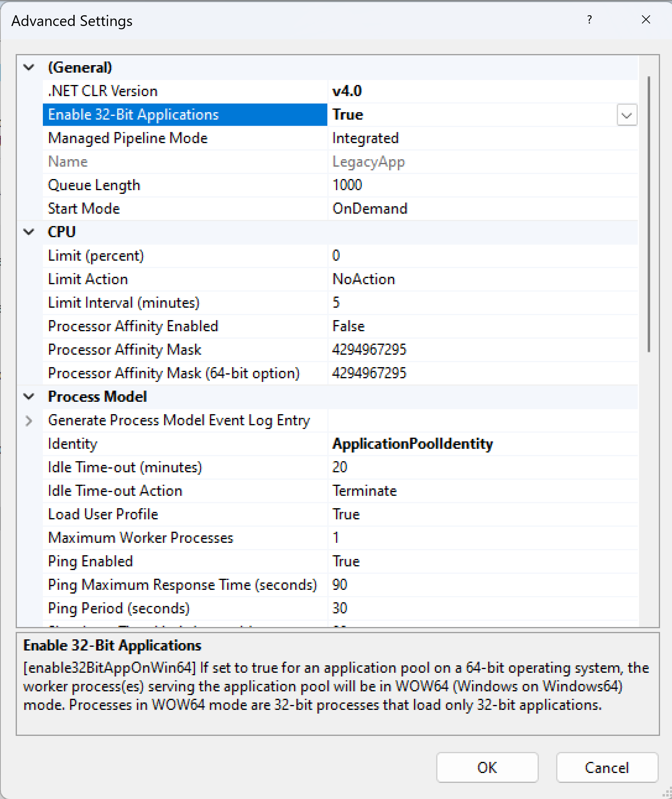Select the .NET CLR Version row
Screen dimensions: 672x799
click(341, 91)
